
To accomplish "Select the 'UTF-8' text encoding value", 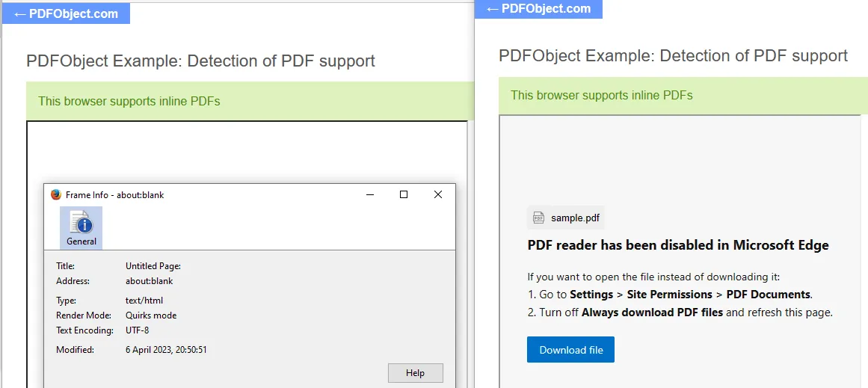I will point(138,330).
